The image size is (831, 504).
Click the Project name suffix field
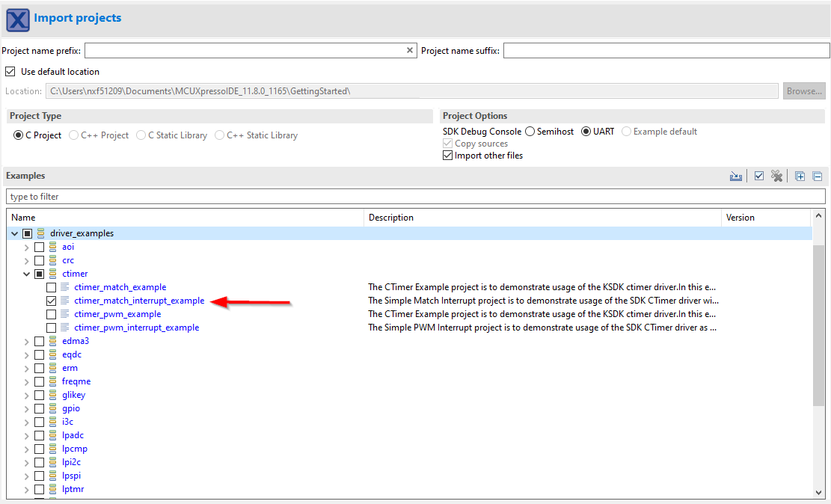(x=666, y=51)
